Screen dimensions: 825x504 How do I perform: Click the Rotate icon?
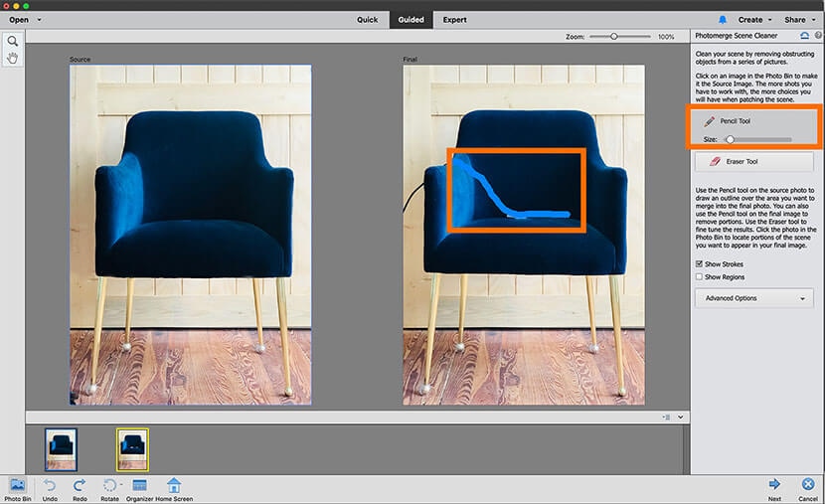[x=109, y=485]
